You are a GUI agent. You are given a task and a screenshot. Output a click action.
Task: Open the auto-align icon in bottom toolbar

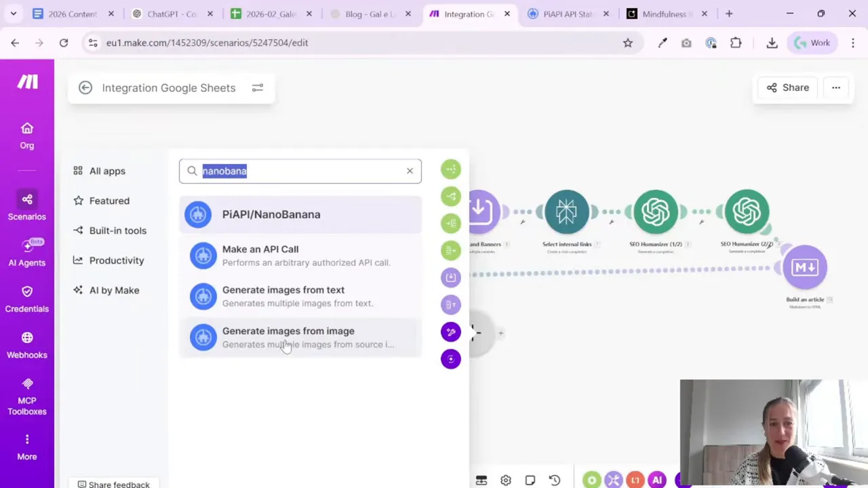(x=481, y=480)
